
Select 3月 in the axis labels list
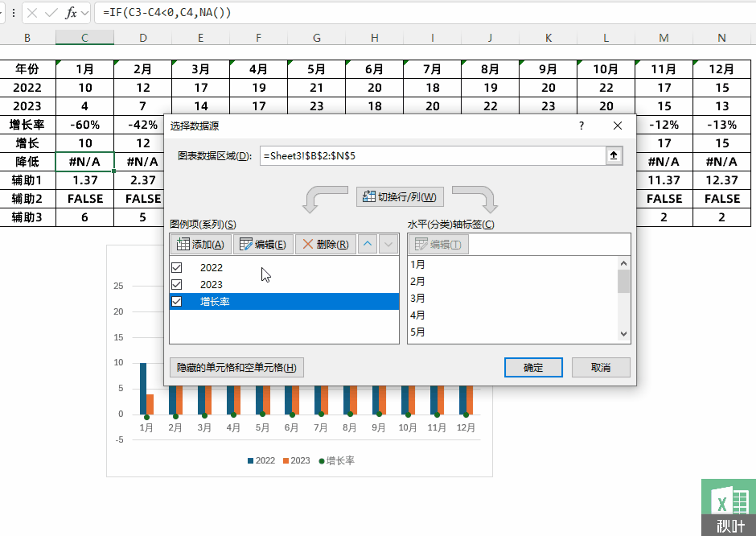pos(417,299)
